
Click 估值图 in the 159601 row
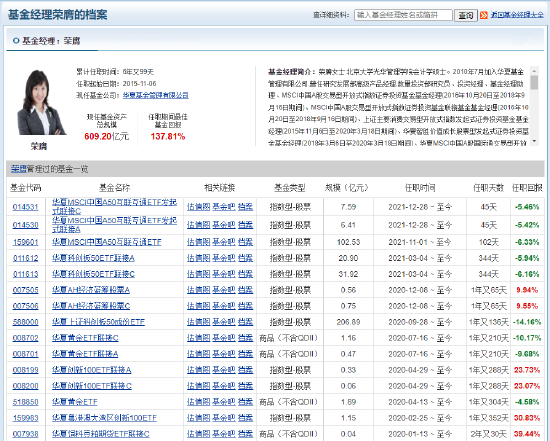(199, 242)
